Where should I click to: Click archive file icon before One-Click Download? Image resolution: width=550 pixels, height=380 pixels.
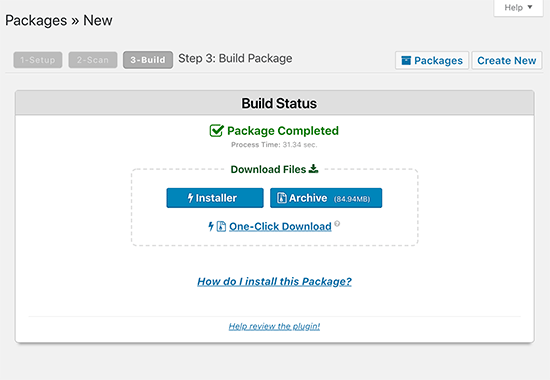pyautogui.click(x=221, y=227)
